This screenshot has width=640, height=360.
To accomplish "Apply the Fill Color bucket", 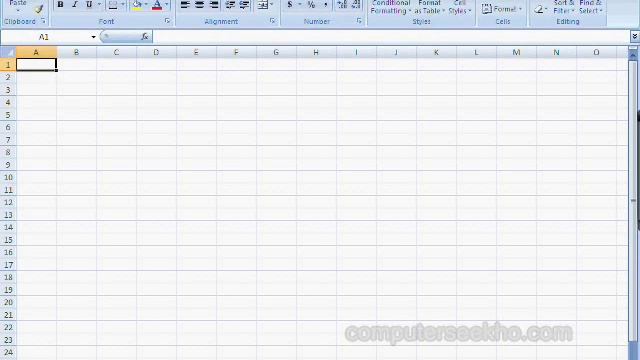I will [137, 4].
